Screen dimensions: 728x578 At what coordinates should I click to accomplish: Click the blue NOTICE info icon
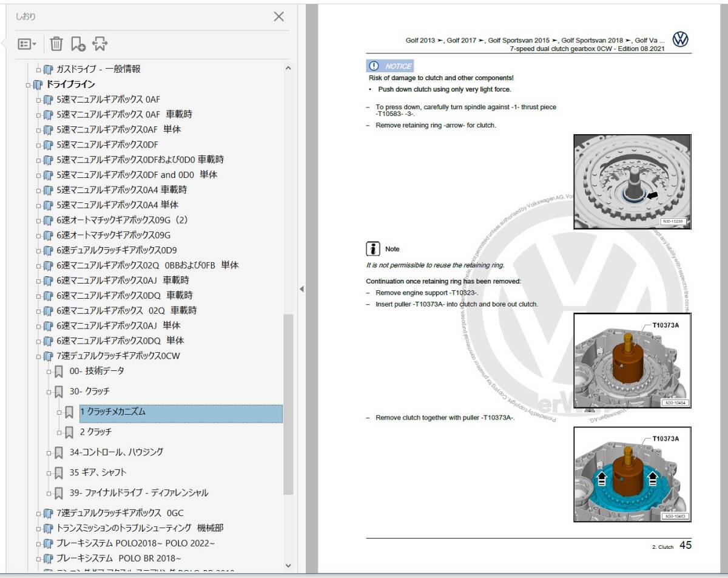374,66
